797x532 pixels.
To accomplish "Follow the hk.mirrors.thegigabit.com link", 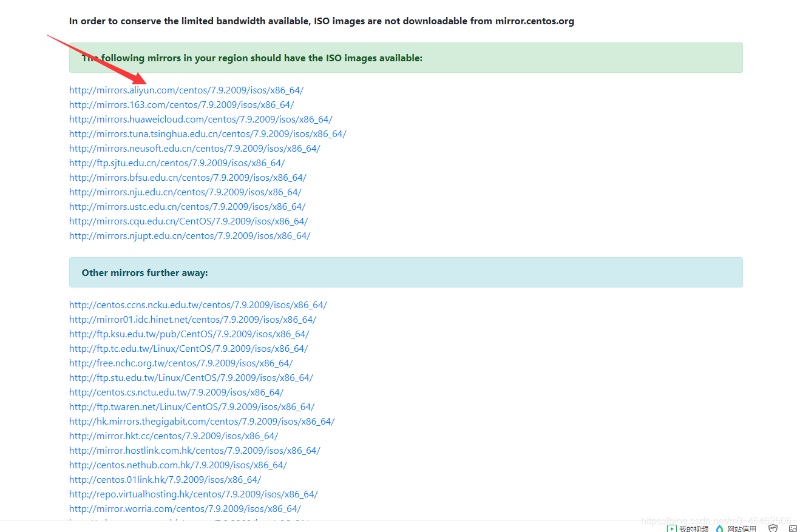I will pyautogui.click(x=202, y=422).
